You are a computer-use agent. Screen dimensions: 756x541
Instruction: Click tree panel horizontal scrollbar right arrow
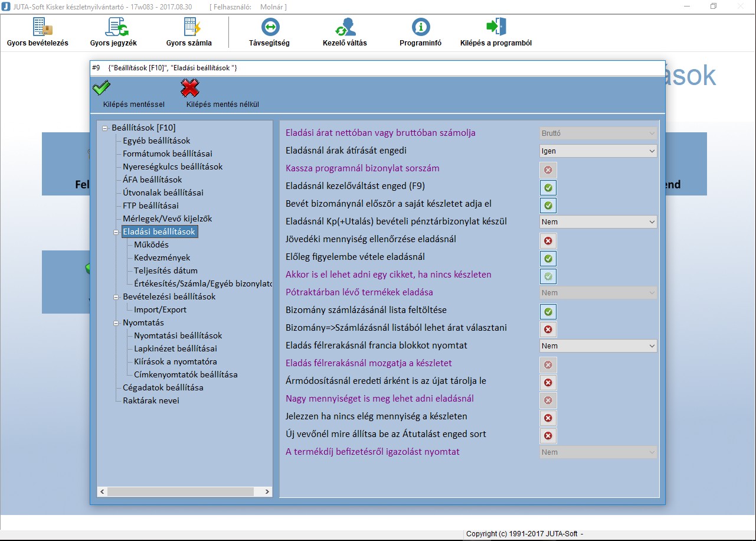(x=267, y=491)
